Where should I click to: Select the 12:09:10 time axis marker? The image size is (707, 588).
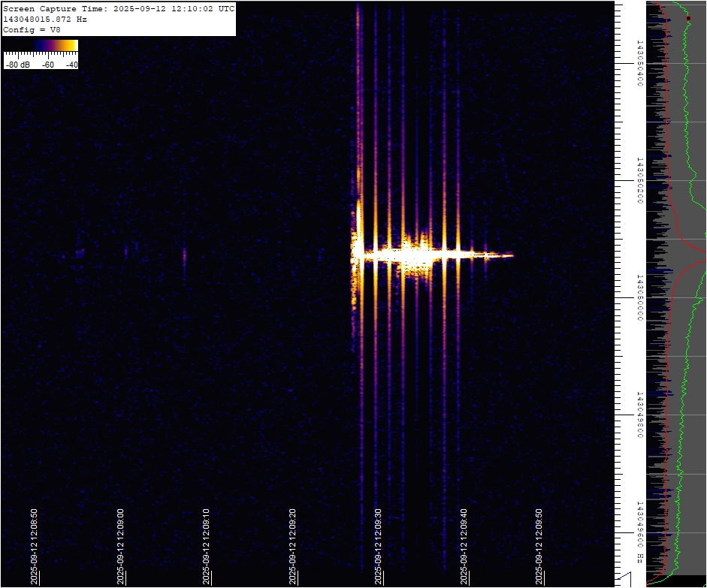coord(206,547)
